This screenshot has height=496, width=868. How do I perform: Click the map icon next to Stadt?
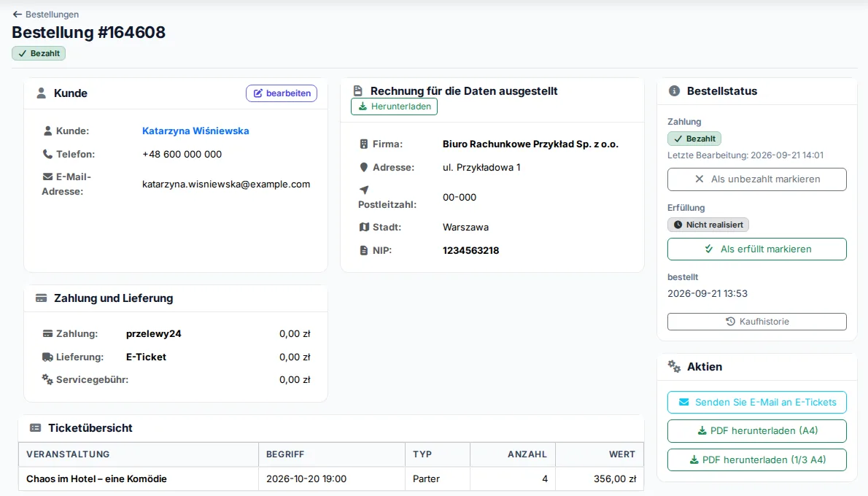364,227
